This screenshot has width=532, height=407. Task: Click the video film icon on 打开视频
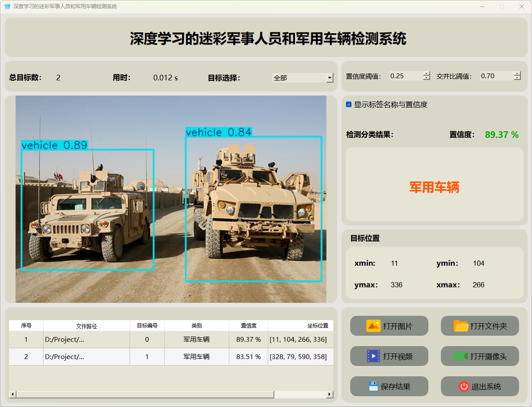click(373, 356)
